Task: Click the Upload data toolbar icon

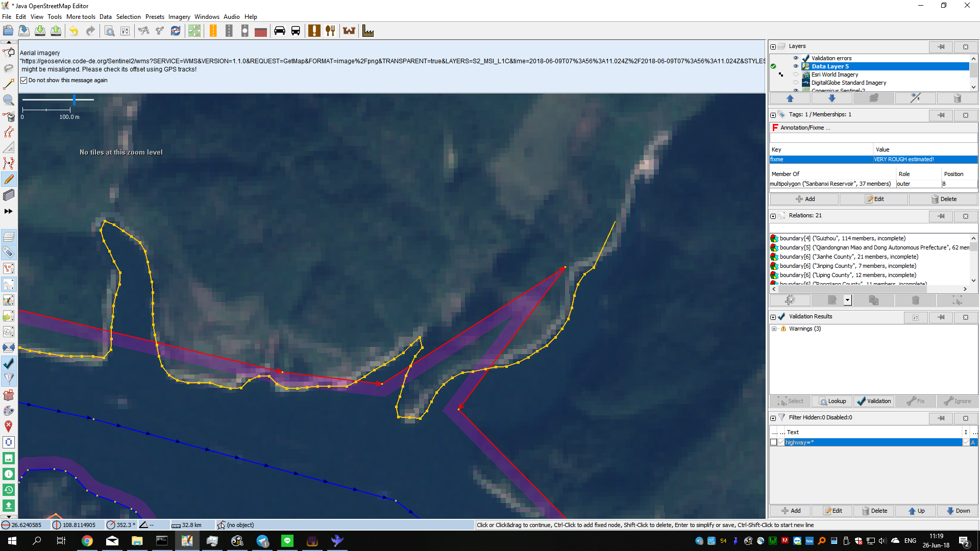Action: (x=56, y=31)
